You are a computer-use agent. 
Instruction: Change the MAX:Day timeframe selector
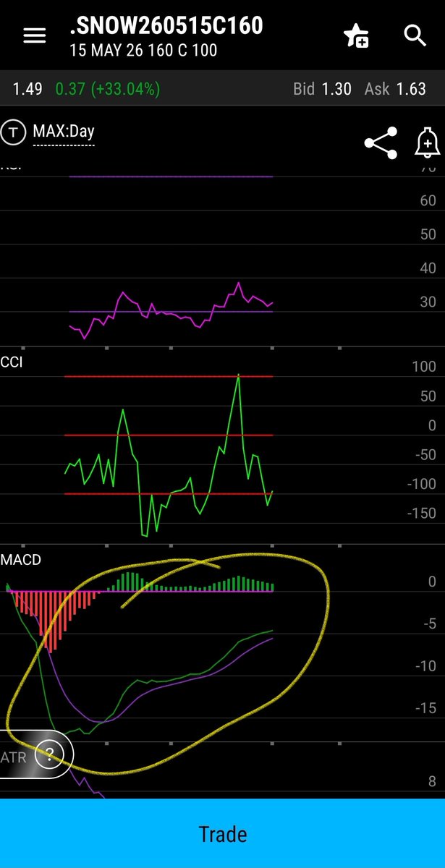point(64,132)
